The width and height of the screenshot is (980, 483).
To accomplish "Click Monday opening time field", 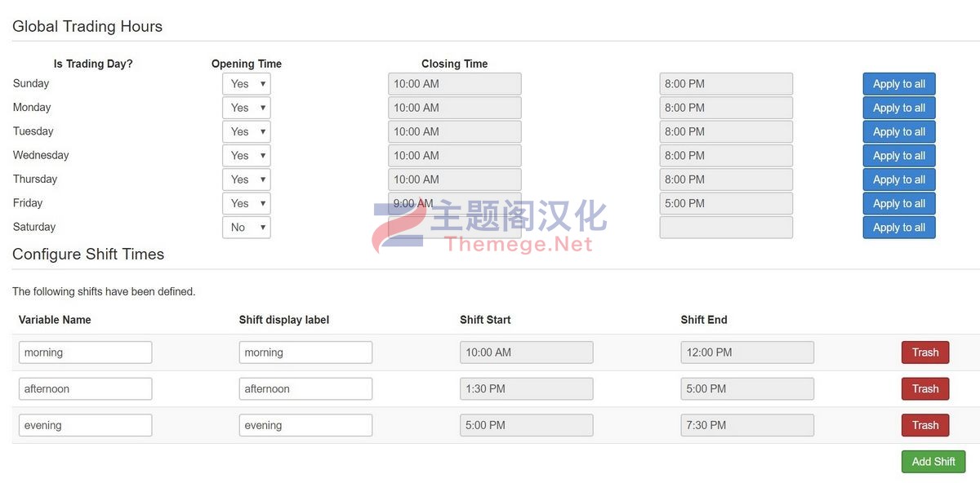I will tap(454, 108).
